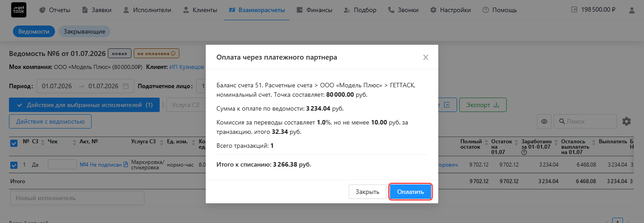Click the period end date 01.07.2026

pos(103,86)
